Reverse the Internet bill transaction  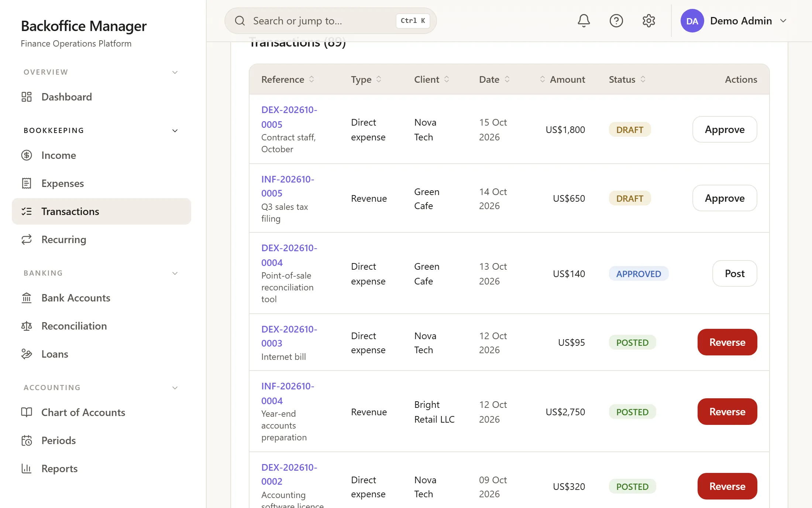tap(727, 342)
